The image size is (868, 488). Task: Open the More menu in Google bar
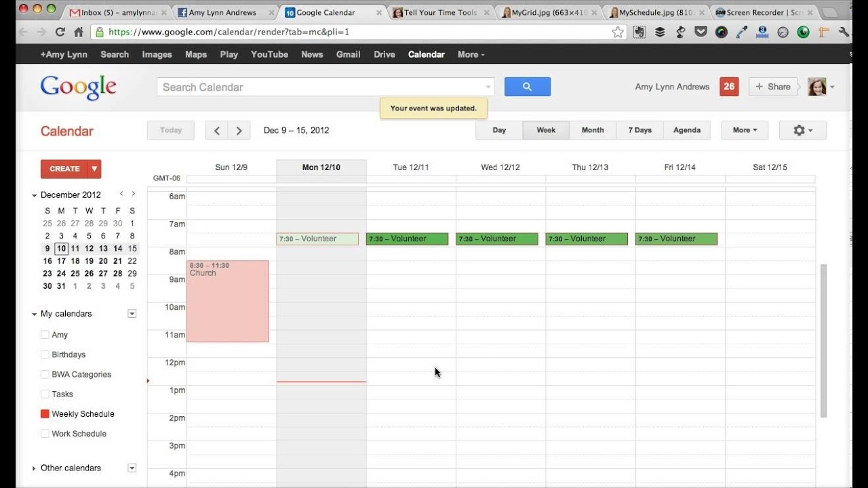tap(471, 54)
